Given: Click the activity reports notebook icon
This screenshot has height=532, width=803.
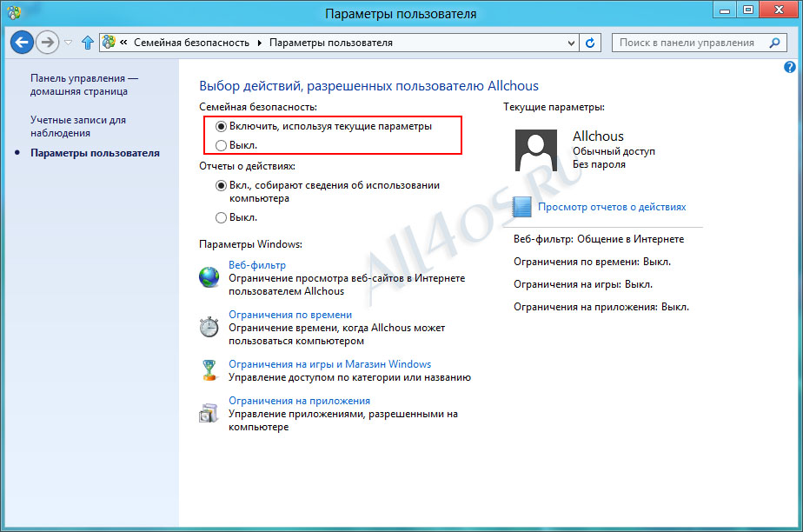Looking at the screenshot, I should [521, 207].
